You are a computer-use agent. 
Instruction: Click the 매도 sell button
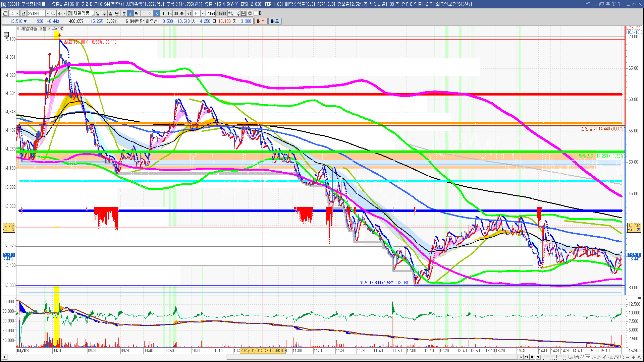click(x=275, y=21)
